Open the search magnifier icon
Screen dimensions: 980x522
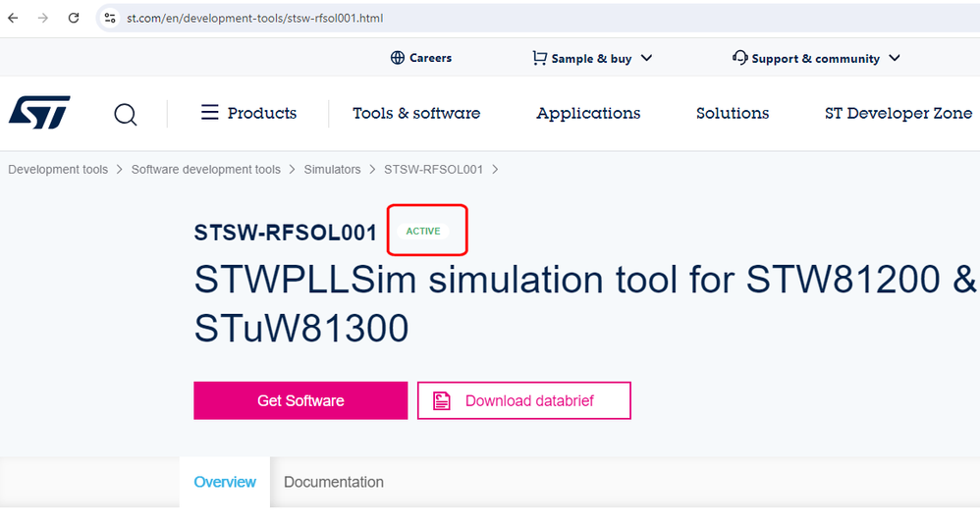(x=125, y=114)
